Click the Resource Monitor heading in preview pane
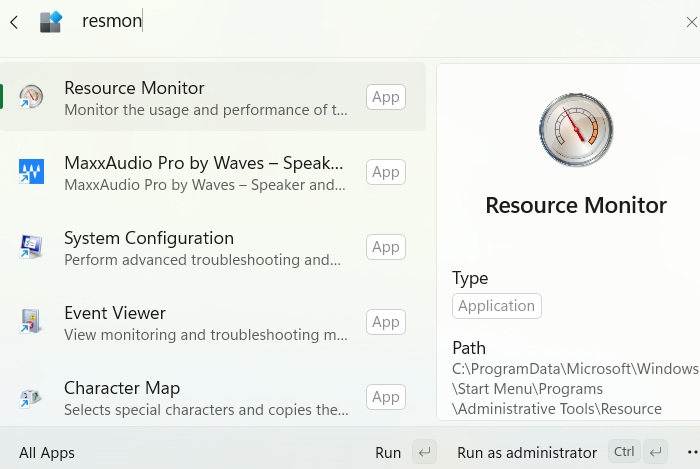This screenshot has height=469, width=700. point(576,206)
